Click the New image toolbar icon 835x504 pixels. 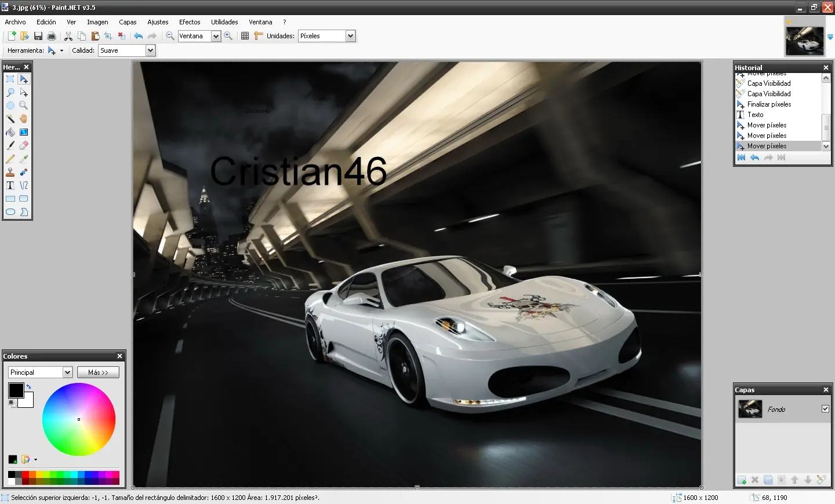click(11, 36)
